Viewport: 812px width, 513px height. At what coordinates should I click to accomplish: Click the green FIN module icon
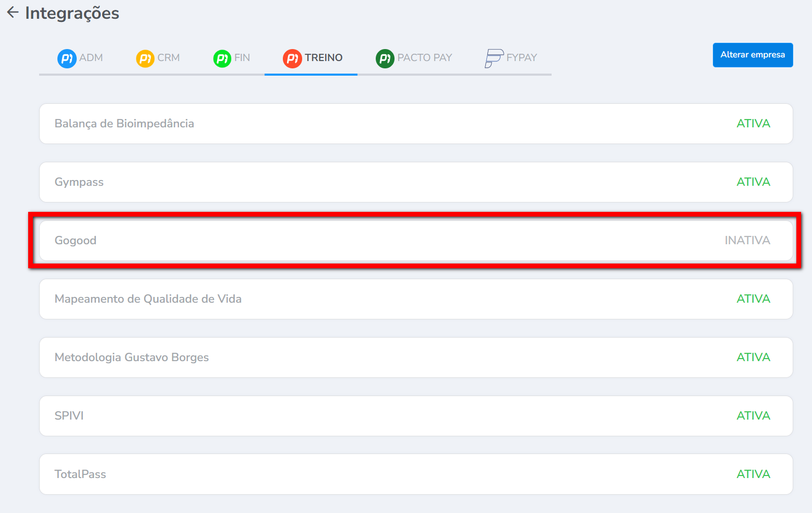(x=222, y=58)
